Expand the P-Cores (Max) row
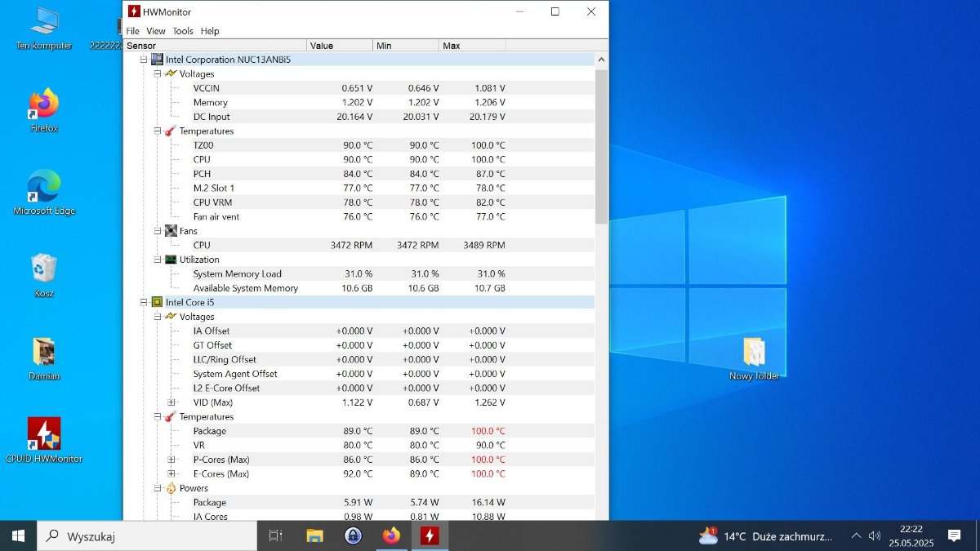Image resolution: width=980 pixels, height=551 pixels. (171, 460)
